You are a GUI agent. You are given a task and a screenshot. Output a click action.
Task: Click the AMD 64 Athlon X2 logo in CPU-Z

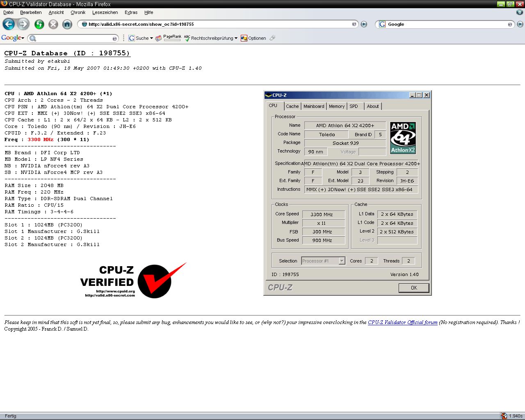pyautogui.click(x=403, y=138)
